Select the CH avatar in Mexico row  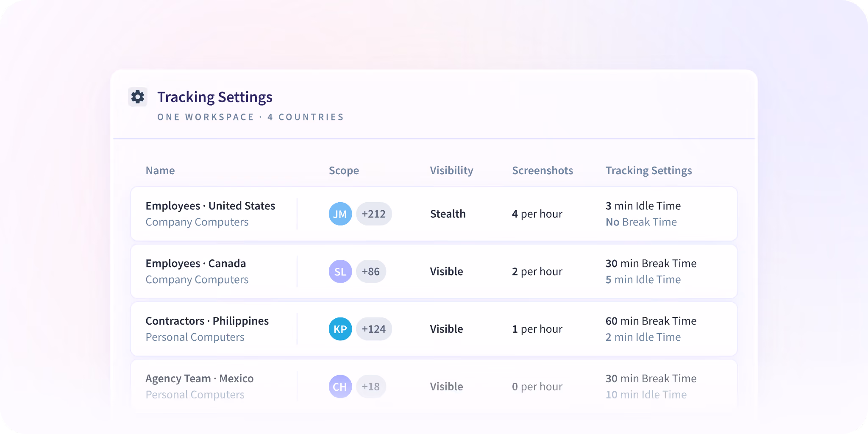(340, 387)
